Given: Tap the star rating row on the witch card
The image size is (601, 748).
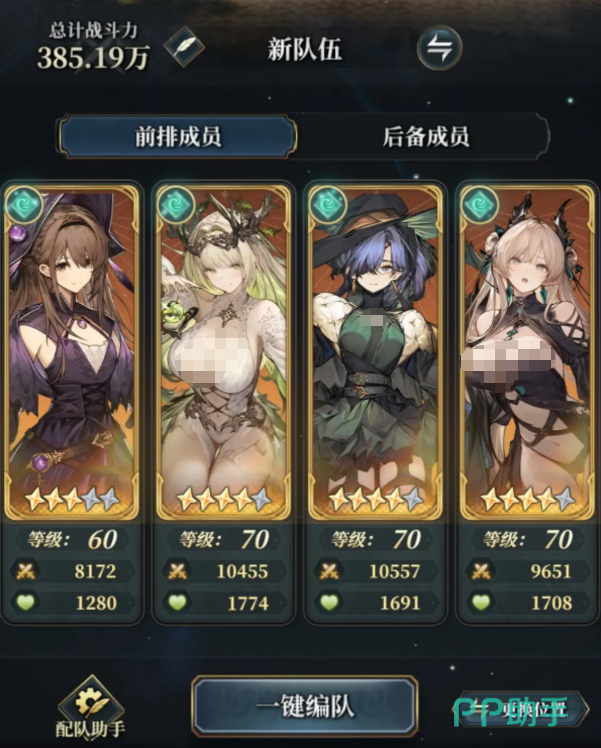Looking at the screenshot, I should coord(72,499).
